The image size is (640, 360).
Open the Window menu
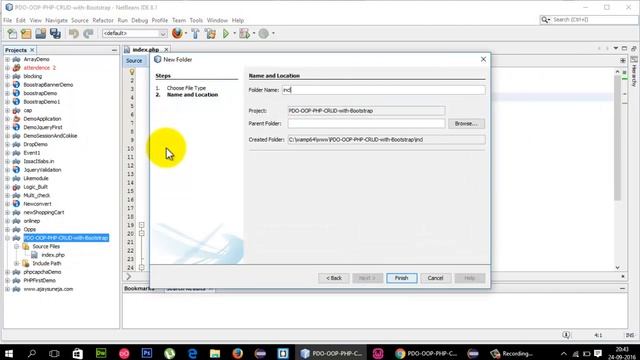(x=217, y=20)
